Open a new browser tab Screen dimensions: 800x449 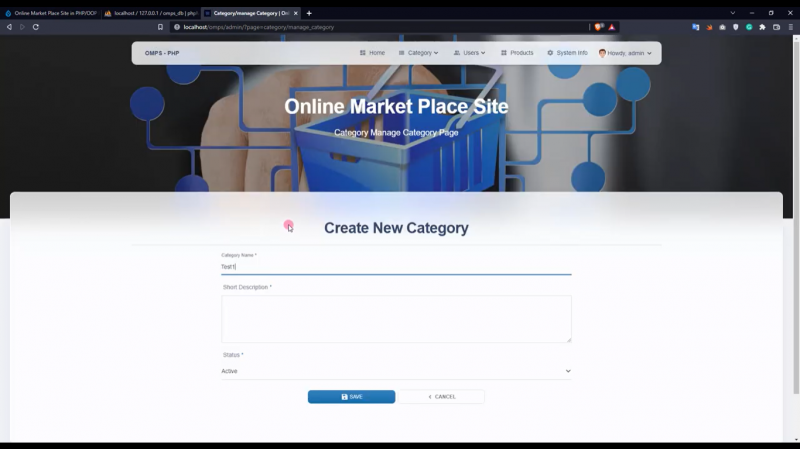pyautogui.click(x=309, y=13)
